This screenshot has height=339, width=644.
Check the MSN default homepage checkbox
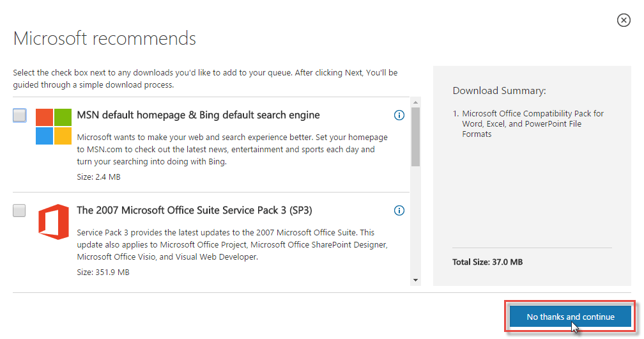[x=19, y=115]
